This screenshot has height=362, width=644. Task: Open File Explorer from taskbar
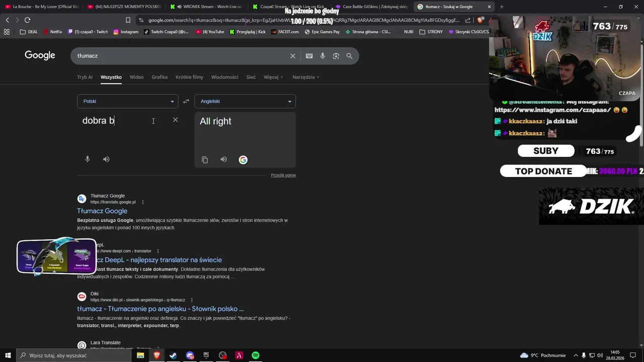(140, 355)
